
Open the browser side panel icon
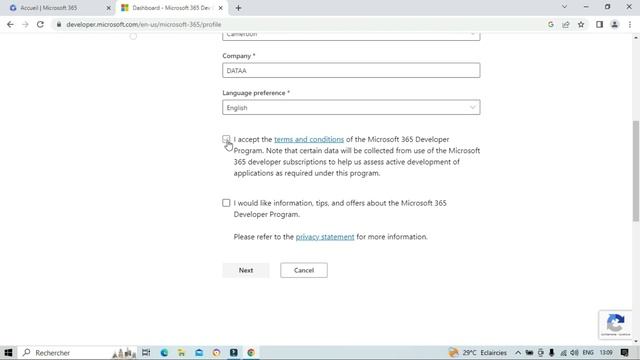pyautogui.click(x=599, y=24)
